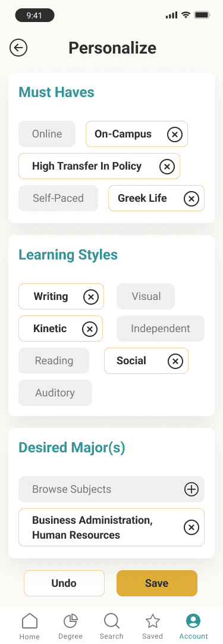Remove Business Administration major X icon
This screenshot has height=644, width=223.
coord(191,527)
